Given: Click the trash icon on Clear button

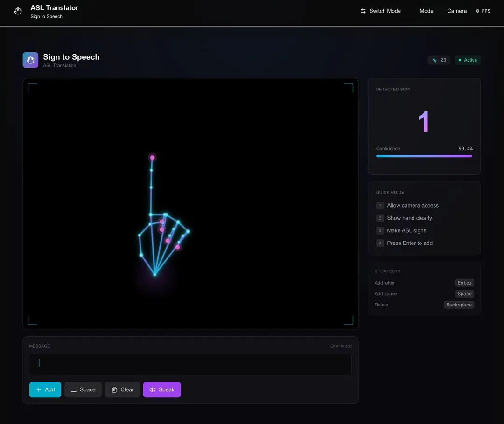Looking at the screenshot, I should click(114, 389).
